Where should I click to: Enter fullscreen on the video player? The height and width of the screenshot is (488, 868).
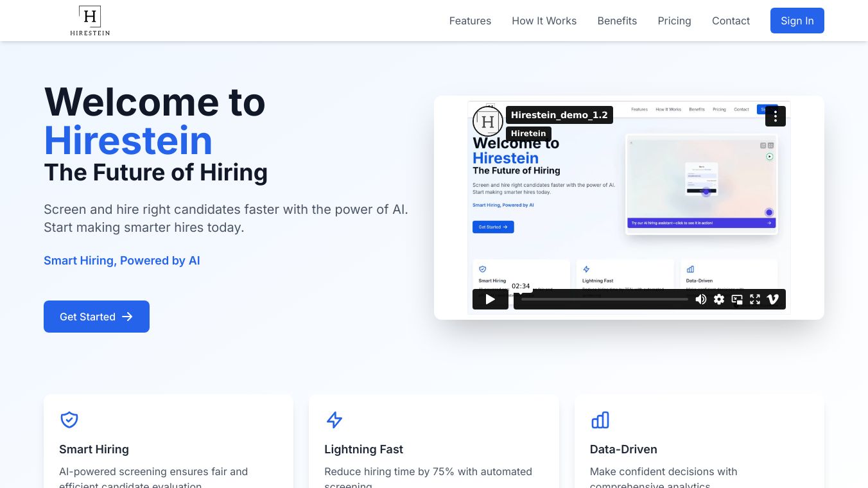coord(755,299)
